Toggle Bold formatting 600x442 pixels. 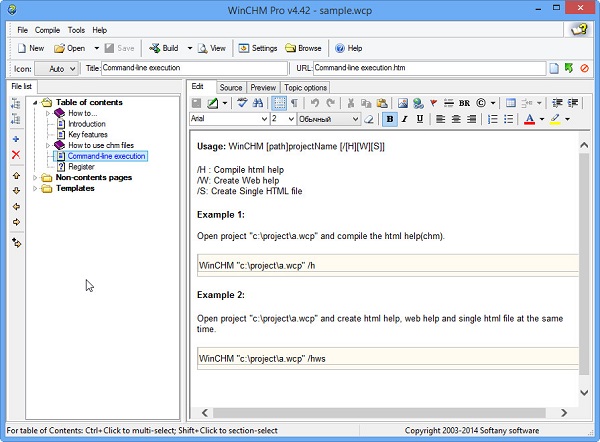click(390, 119)
